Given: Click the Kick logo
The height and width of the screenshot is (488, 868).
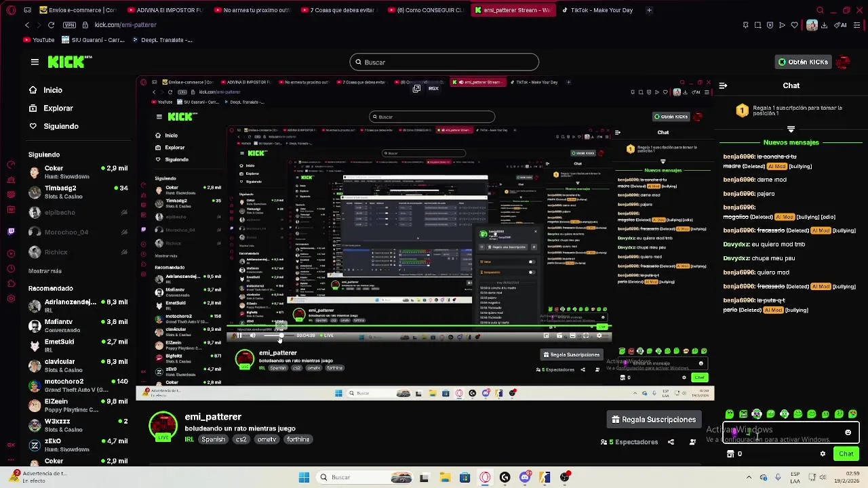Looking at the screenshot, I should (70, 62).
